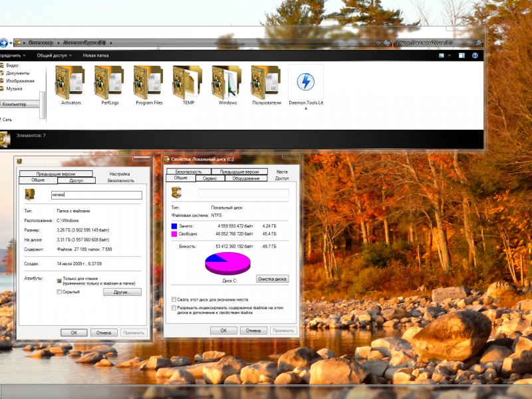Click the empty disk label field
The image size is (532, 399).
click(x=243, y=193)
